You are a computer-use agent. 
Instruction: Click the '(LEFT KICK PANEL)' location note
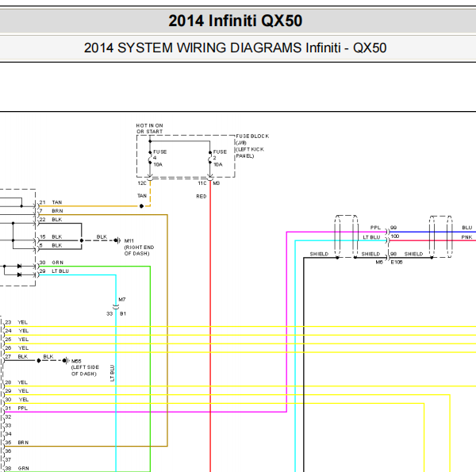(250, 152)
